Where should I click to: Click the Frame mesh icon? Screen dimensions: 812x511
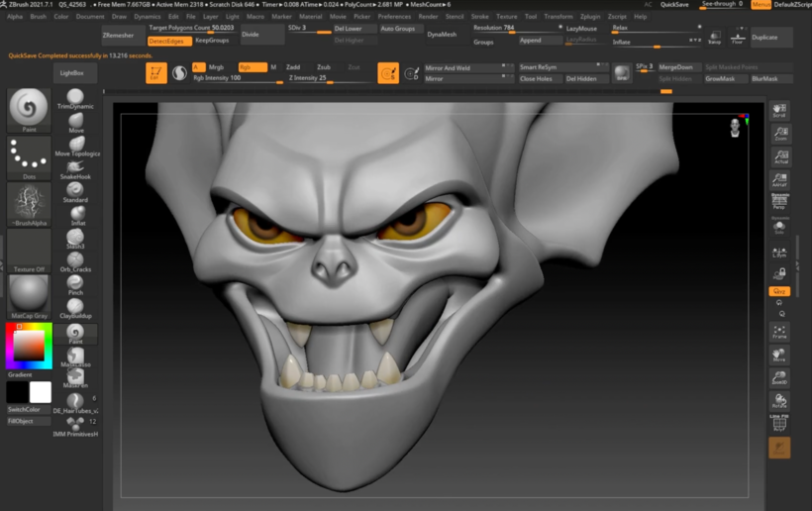[779, 332]
